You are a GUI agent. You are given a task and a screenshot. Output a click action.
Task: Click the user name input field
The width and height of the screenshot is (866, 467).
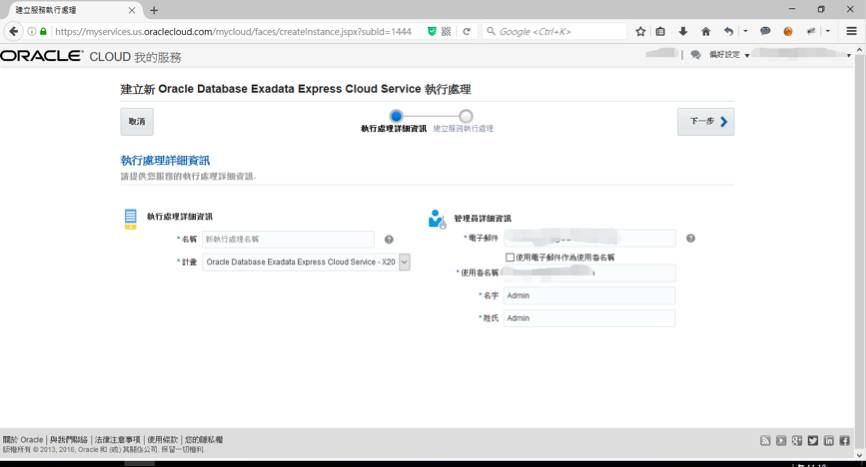[x=589, y=273]
